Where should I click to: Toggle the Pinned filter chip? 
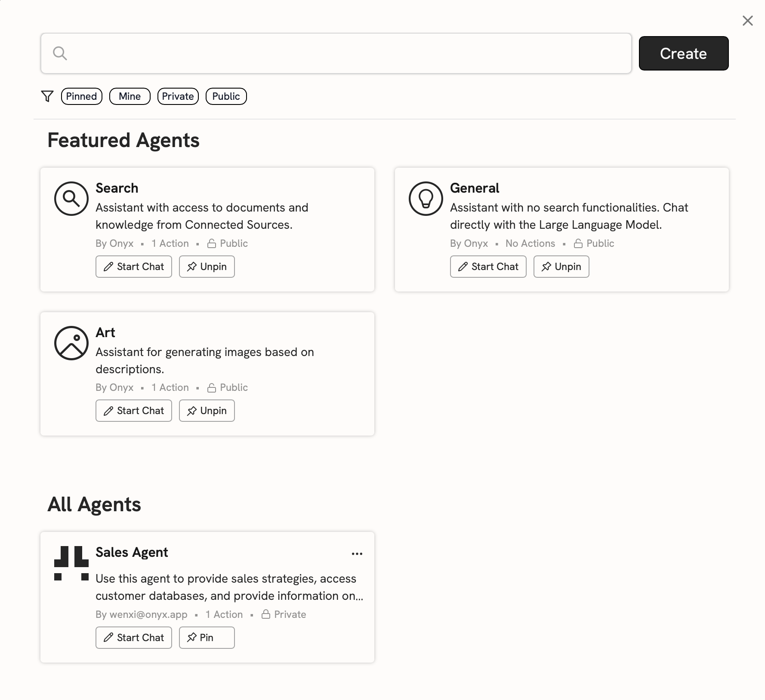(81, 96)
